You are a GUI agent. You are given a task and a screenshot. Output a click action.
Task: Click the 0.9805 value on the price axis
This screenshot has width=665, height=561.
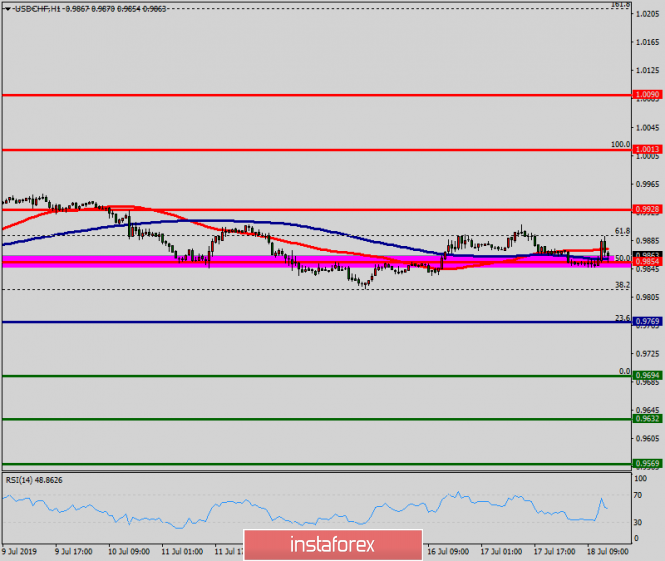coord(648,297)
